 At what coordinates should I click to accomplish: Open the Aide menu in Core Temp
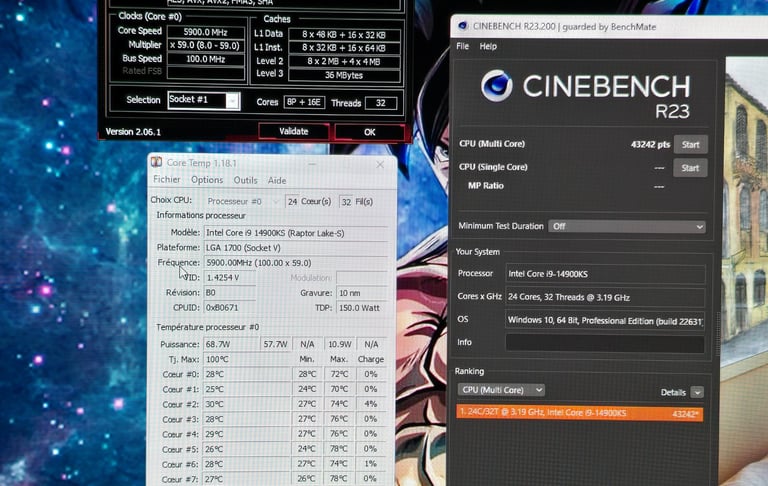(277, 180)
